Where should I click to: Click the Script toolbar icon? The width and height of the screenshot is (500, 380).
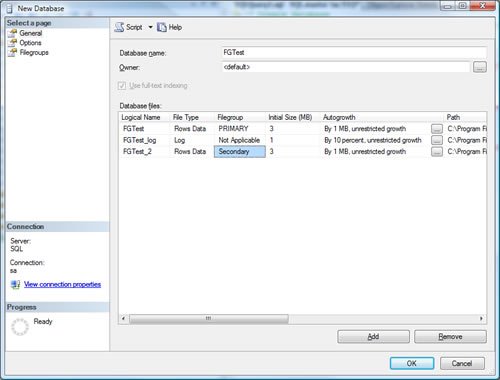119,27
